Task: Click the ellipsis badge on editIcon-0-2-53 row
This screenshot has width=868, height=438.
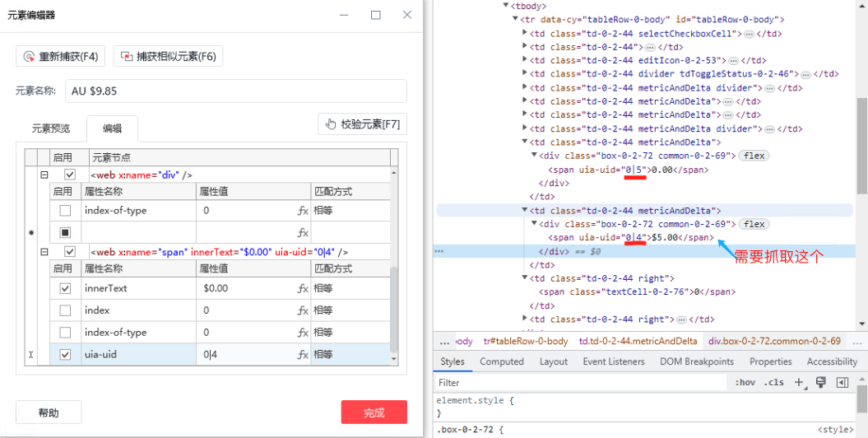Action: (734, 60)
